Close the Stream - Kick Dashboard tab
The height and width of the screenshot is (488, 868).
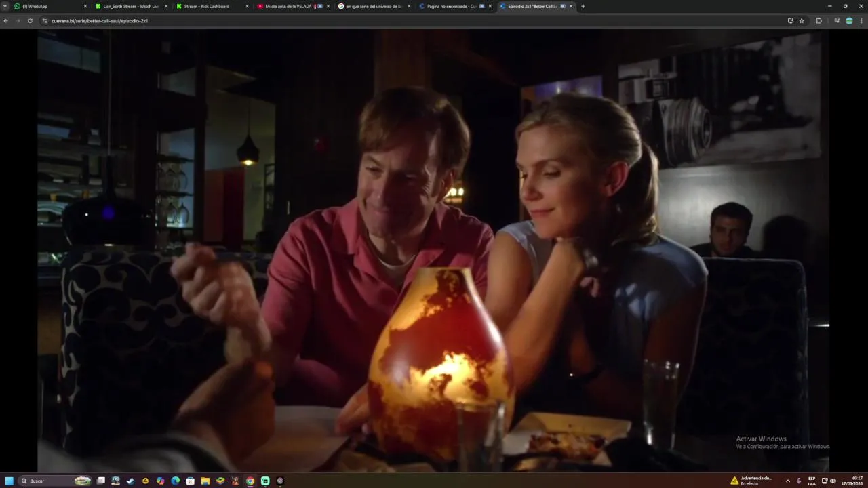[247, 6]
